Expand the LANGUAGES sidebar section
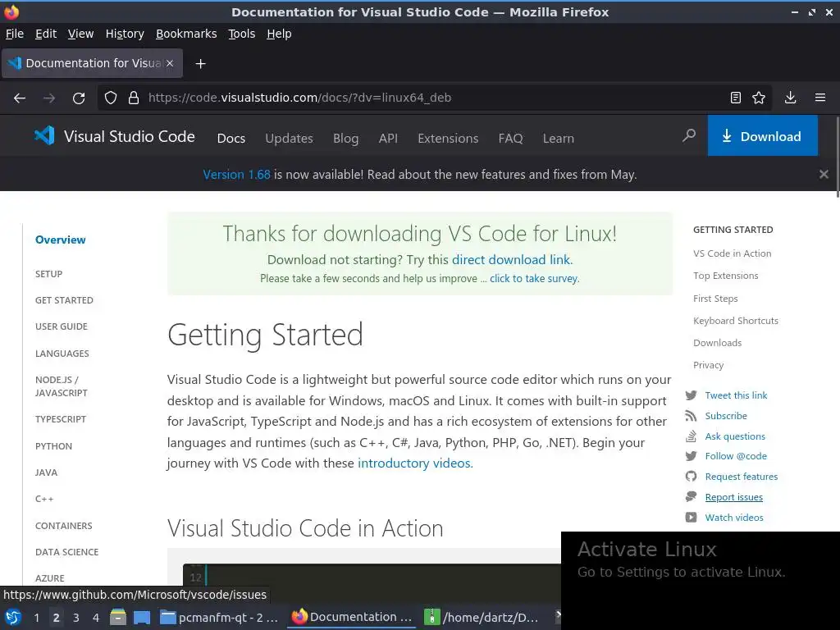 point(62,354)
